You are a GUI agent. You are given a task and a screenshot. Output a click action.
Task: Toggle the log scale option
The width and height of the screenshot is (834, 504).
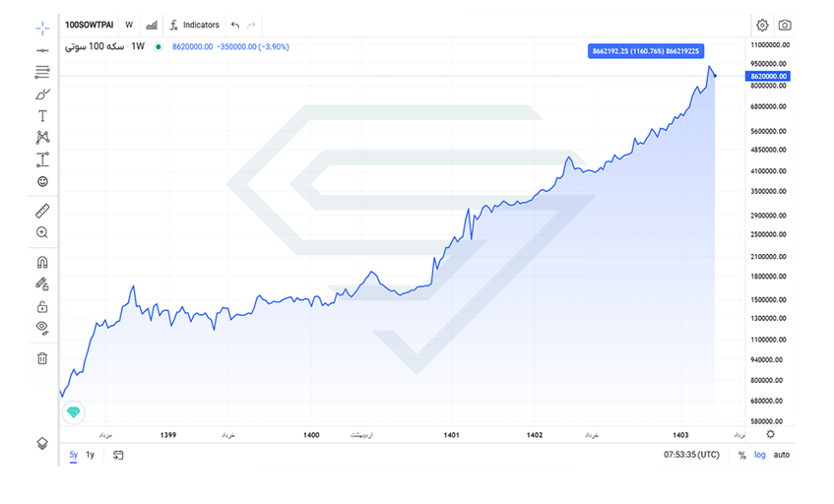click(760, 455)
